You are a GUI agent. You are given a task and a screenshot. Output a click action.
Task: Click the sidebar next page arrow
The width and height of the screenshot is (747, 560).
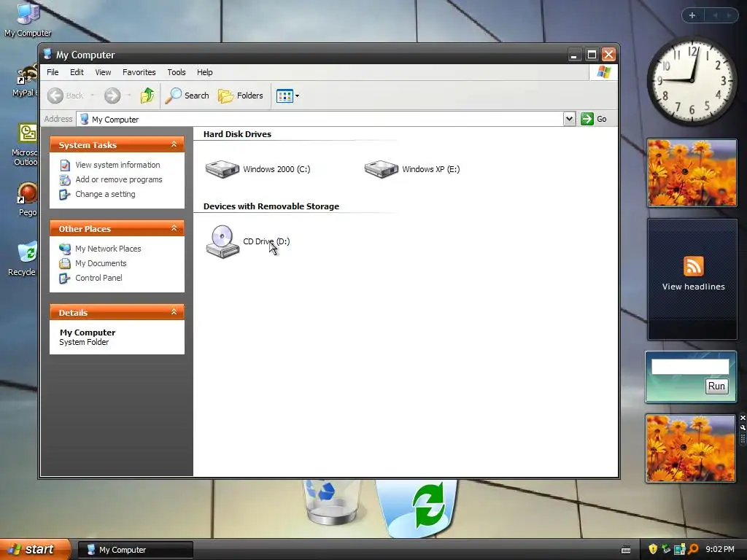coord(729,15)
